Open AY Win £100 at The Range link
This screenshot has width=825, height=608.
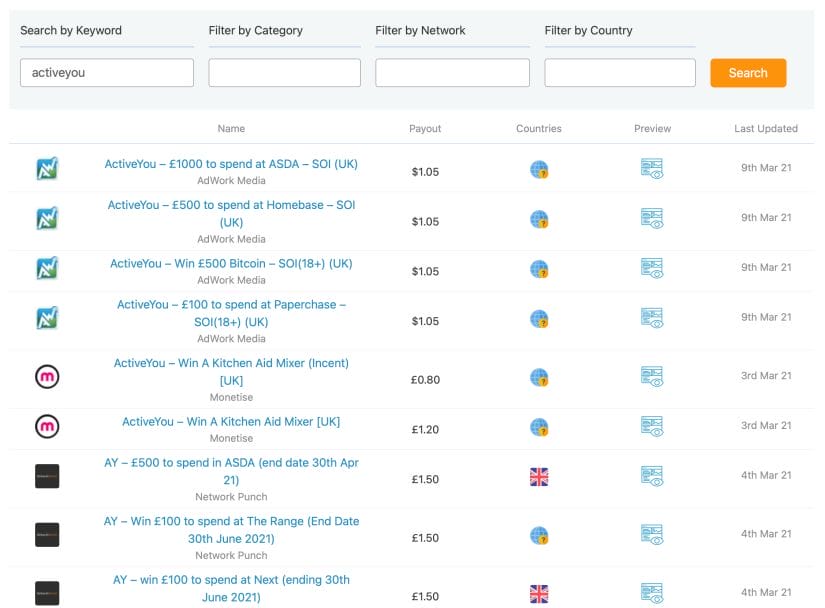231,530
